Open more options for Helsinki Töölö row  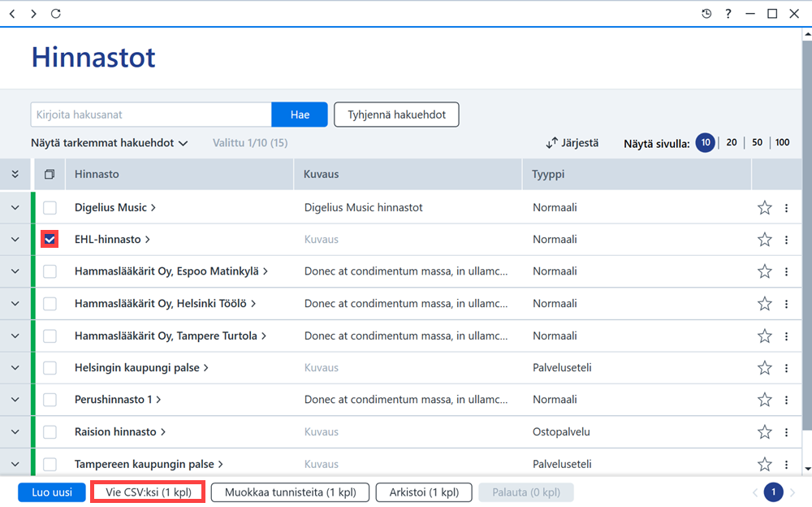click(x=786, y=303)
